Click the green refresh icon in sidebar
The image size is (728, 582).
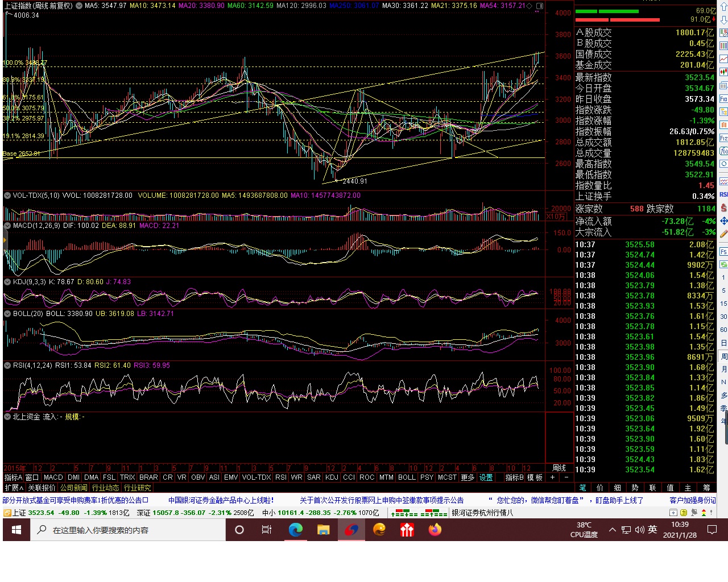tap(723, 264)
